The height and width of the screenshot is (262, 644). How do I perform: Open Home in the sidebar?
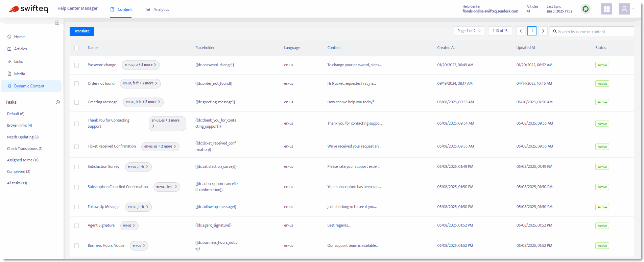19,37
